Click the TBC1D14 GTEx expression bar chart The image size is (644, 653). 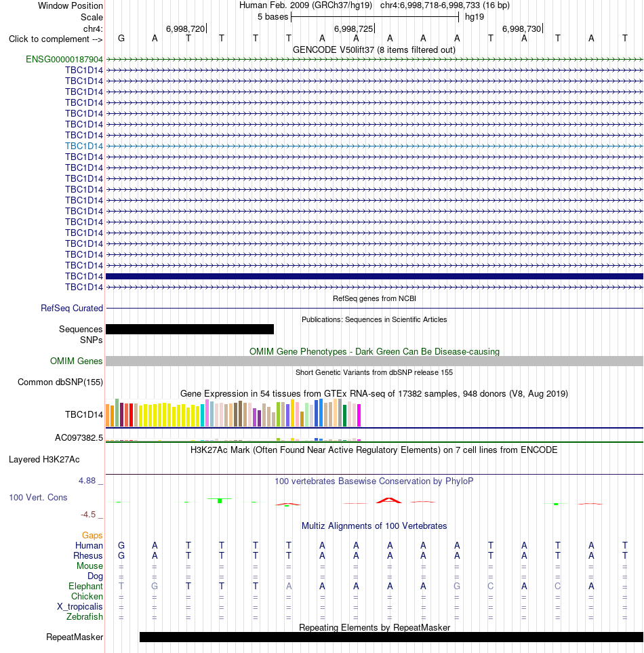click(233, 413)
